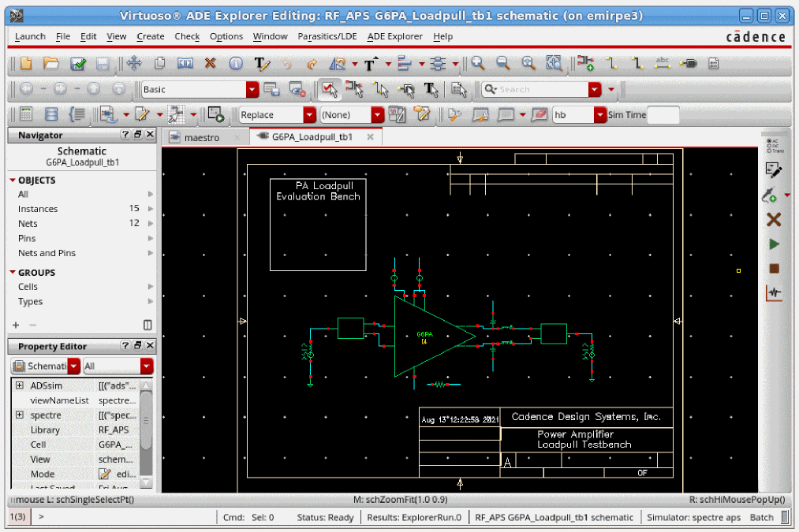The image size is (799, 532).
Task: Open the waveform plot results icon
Action: click(x=774, y=293)
